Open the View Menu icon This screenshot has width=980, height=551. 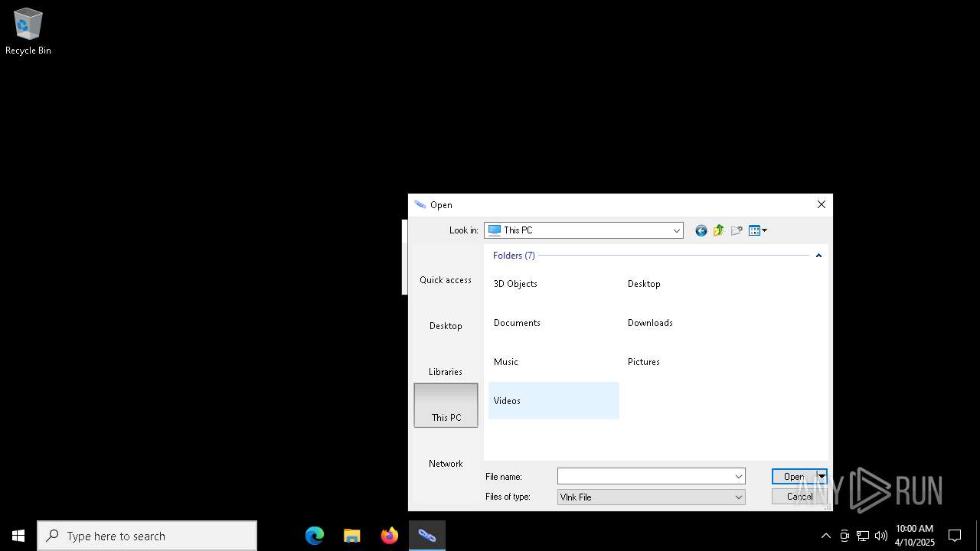757,230
